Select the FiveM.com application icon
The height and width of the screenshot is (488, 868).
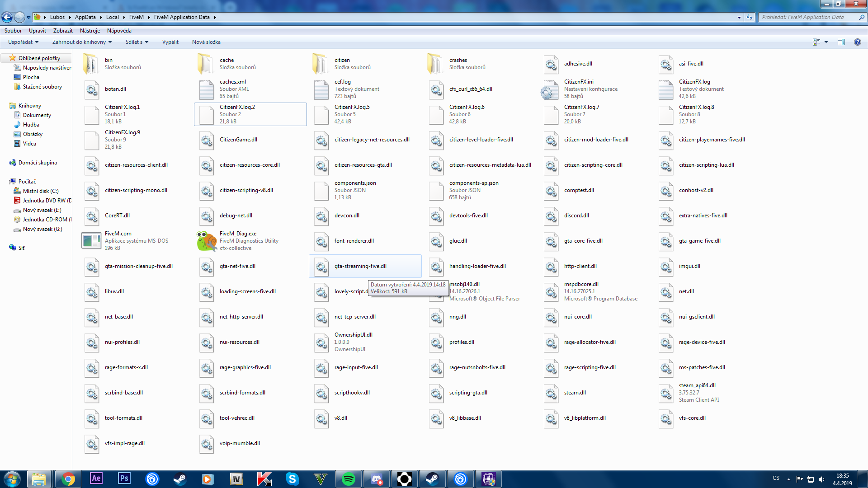91,241
